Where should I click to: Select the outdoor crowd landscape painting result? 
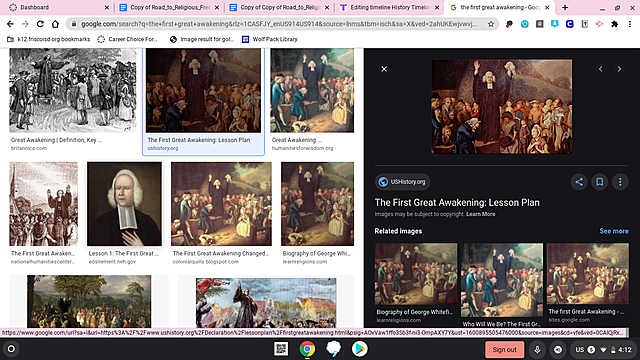89,301
